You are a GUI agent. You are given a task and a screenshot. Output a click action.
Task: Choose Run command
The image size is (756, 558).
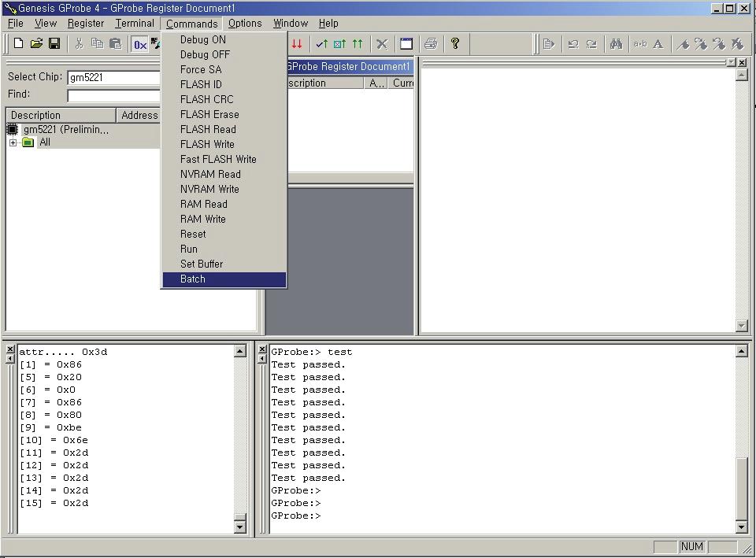click(x=224, y=249)
